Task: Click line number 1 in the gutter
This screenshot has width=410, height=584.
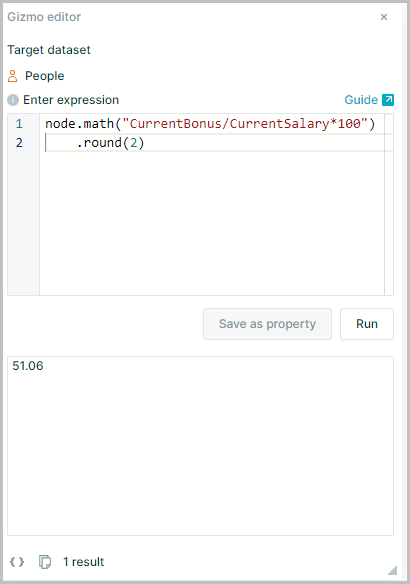Action: coord(19,124)
